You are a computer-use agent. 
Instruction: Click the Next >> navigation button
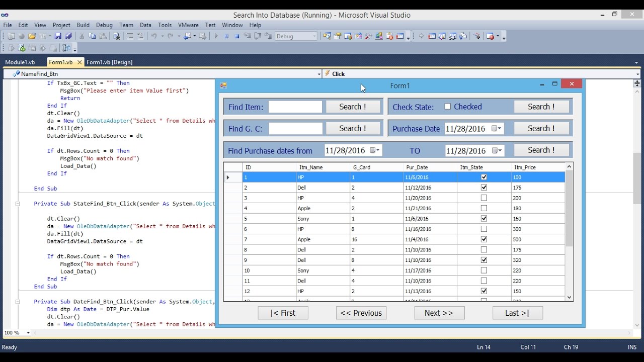439,313
